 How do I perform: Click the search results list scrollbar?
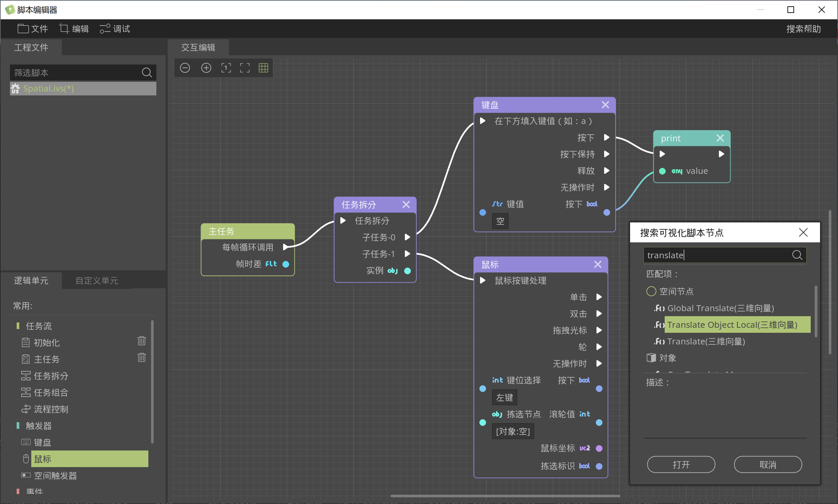pos(816,311)
